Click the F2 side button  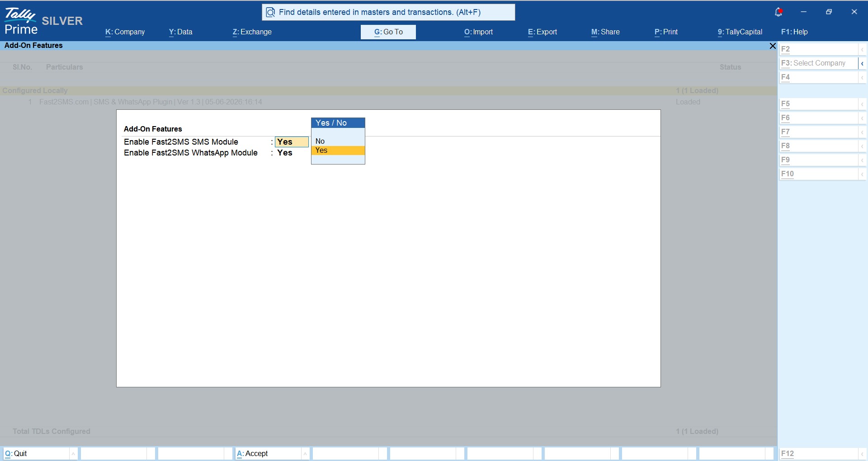819,49
